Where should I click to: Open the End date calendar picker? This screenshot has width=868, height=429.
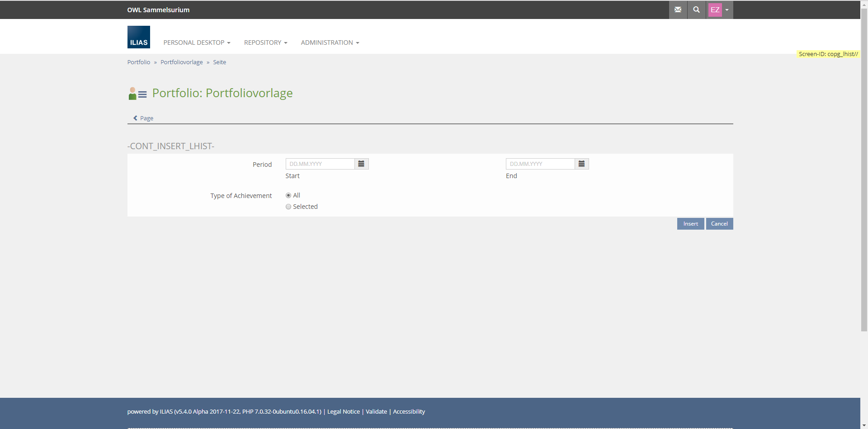point(581,164)
